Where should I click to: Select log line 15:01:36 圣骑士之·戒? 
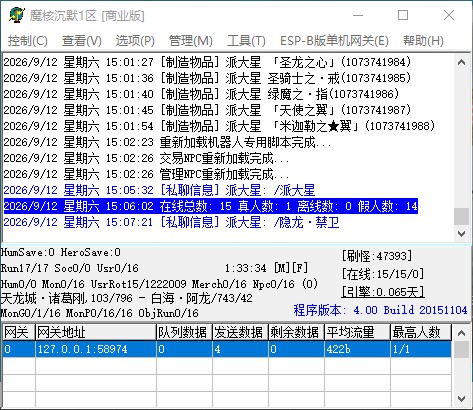[x=207, y=78]
